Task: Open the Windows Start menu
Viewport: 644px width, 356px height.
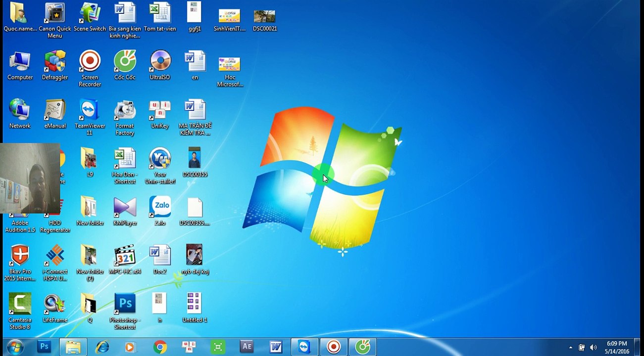Action: point(15,347)
